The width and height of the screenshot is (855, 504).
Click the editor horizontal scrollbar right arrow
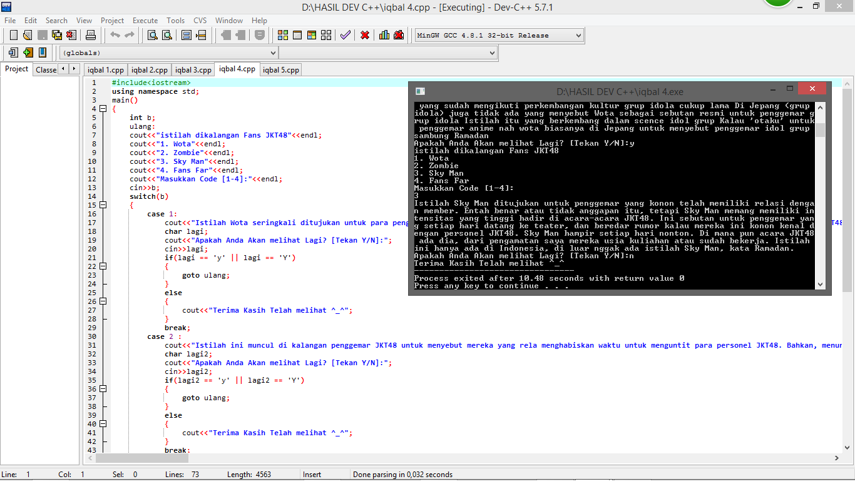pos(837,458)
